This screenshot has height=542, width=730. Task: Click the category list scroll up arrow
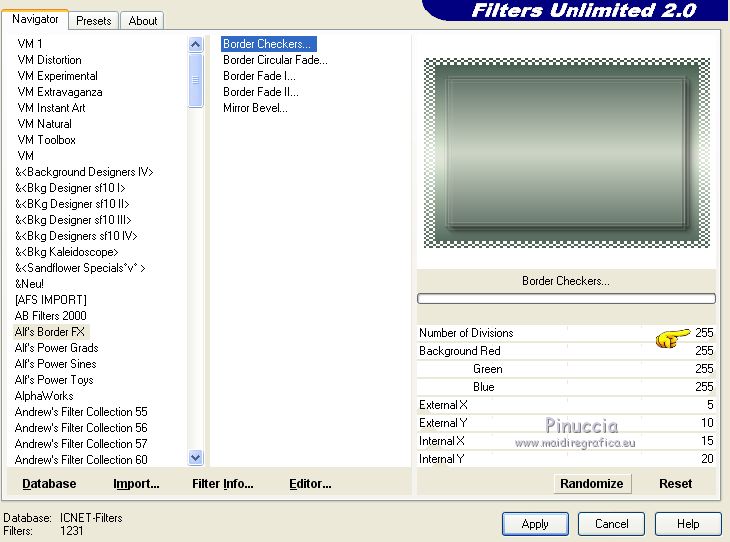click(x=196, y=45)
